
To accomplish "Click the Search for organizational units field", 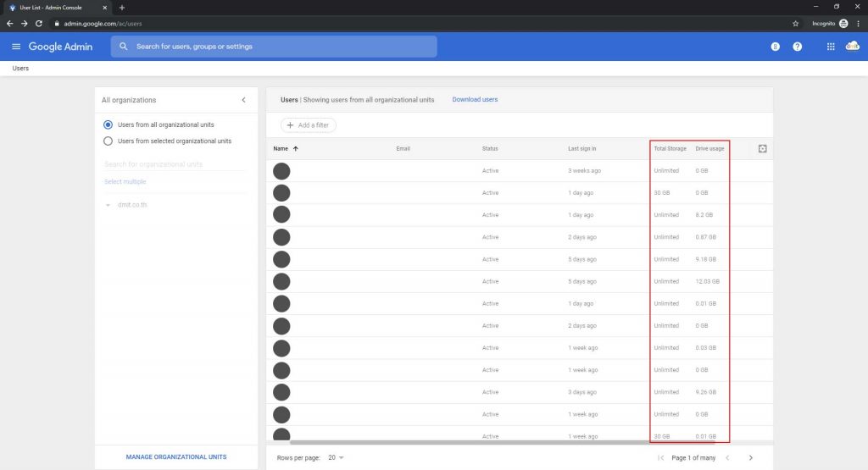I will [175, 164].
